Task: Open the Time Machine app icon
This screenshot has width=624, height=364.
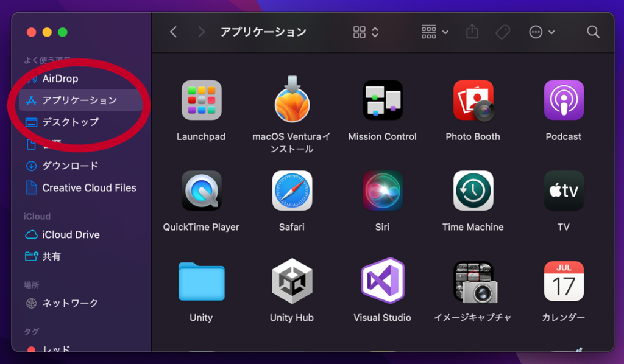Action: [x=473, y=191]
